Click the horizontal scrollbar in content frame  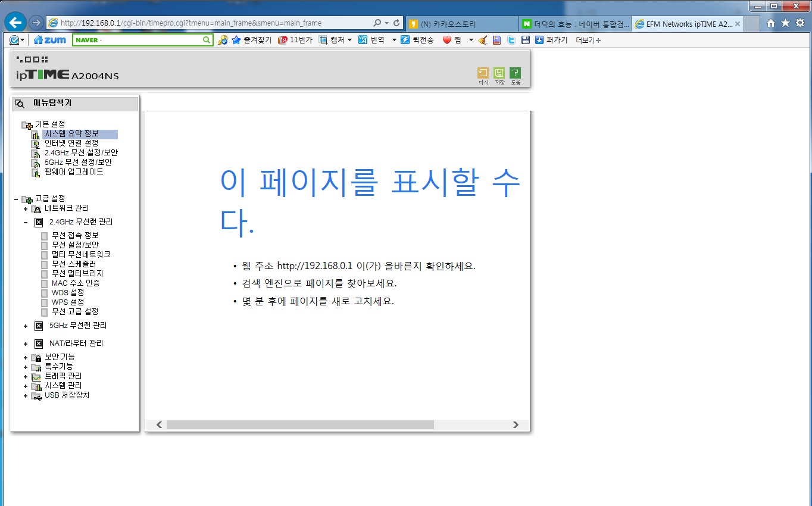(x=300, y=424)
